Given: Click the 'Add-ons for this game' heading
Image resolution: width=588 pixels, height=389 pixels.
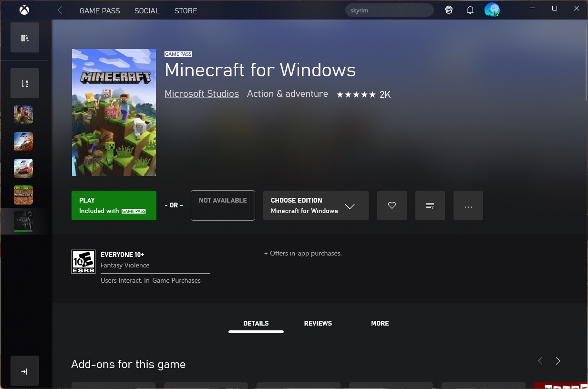Looking at the screenshot, I should click(128, 364).
